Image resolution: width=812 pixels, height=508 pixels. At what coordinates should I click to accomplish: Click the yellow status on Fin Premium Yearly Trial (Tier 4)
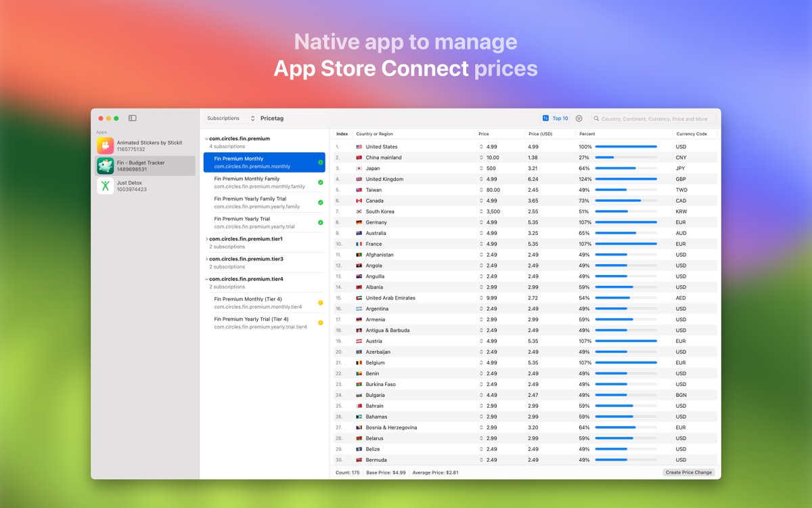(321, 322)
